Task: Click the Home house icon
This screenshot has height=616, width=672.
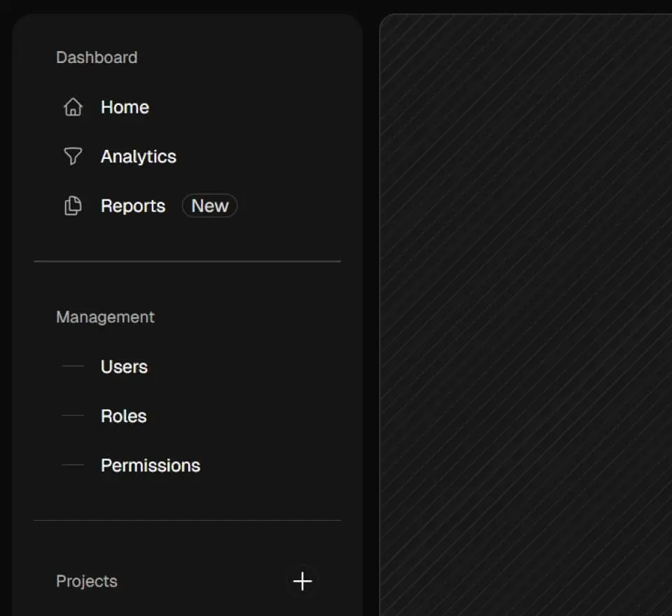Action: [x=73, y=107]
